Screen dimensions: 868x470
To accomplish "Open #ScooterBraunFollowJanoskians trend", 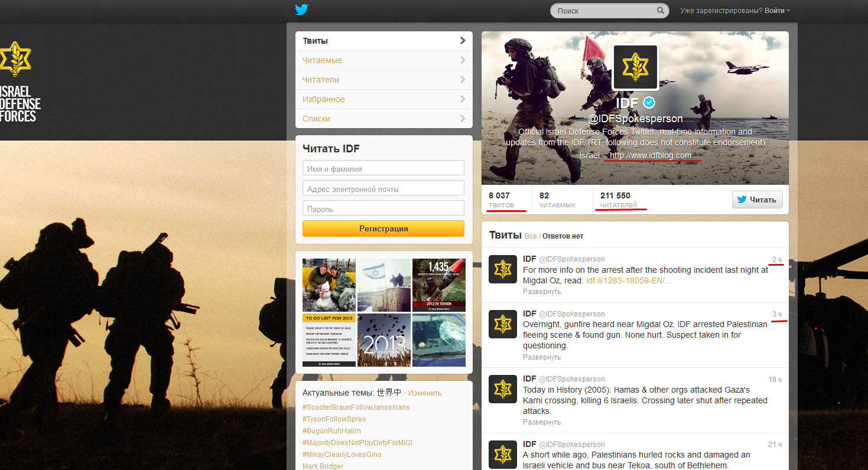I will (x=356, y=407).
